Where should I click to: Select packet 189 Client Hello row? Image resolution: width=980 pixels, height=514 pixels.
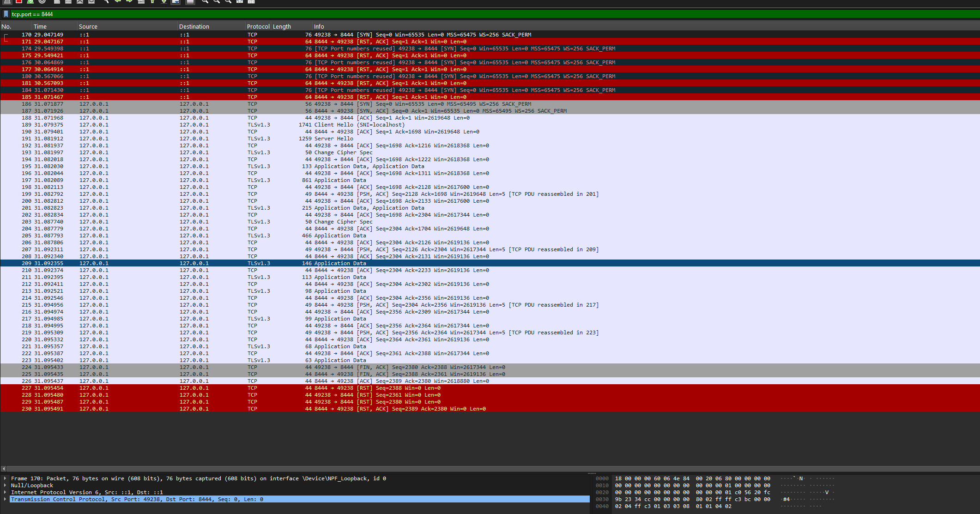pos(490,125)
